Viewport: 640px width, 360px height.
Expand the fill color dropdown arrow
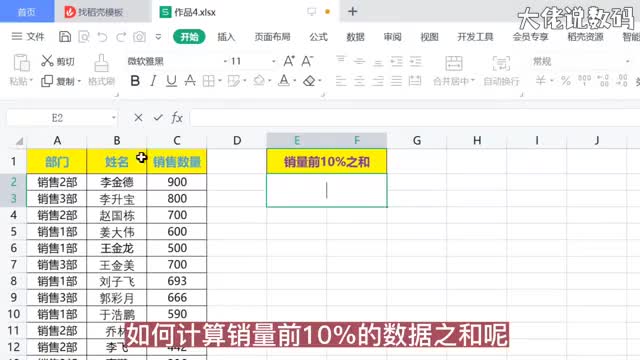(x=269, y=81)
